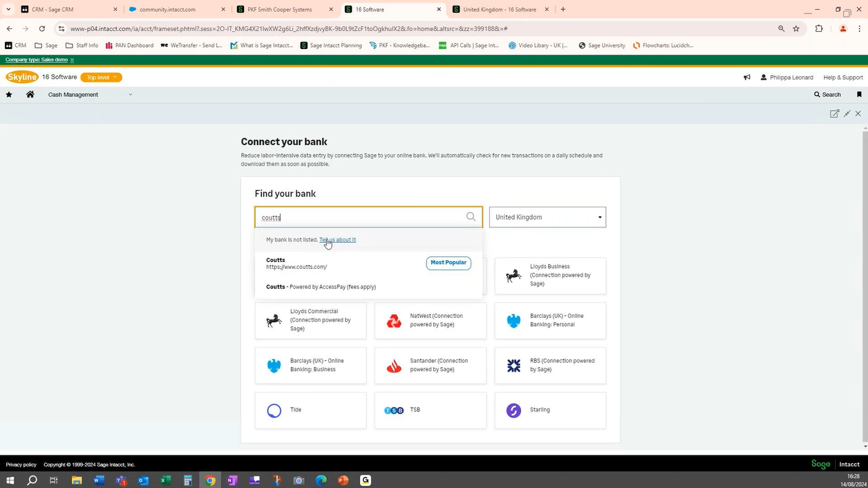Pick Barclays (UK) Online Banking: Personal tile
The image size is (868, 488).
550,321
